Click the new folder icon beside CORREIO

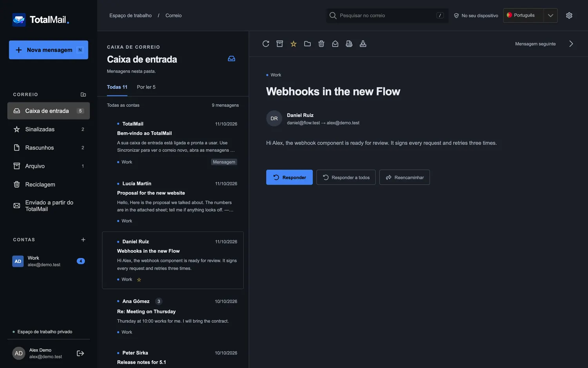(83, 95)
